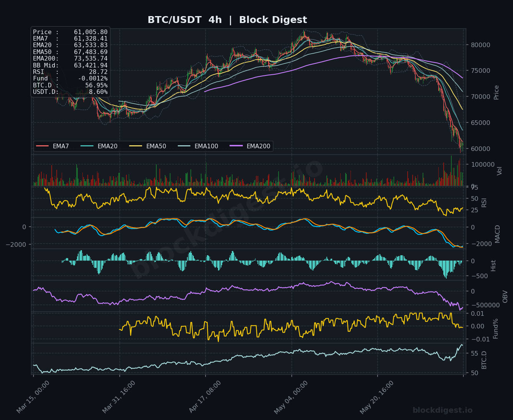513x420 pixels.
Task: Click the OBV panel axis title
Action: (505, 296)
